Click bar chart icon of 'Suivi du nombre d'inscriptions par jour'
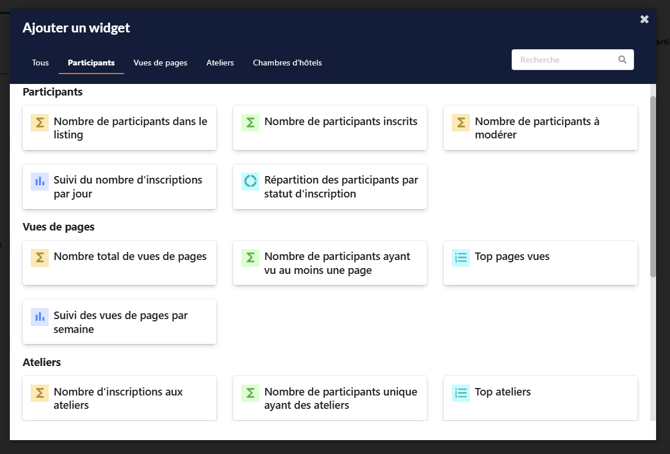The height and width of the screenshot is (454, 670). coord(40,181)
